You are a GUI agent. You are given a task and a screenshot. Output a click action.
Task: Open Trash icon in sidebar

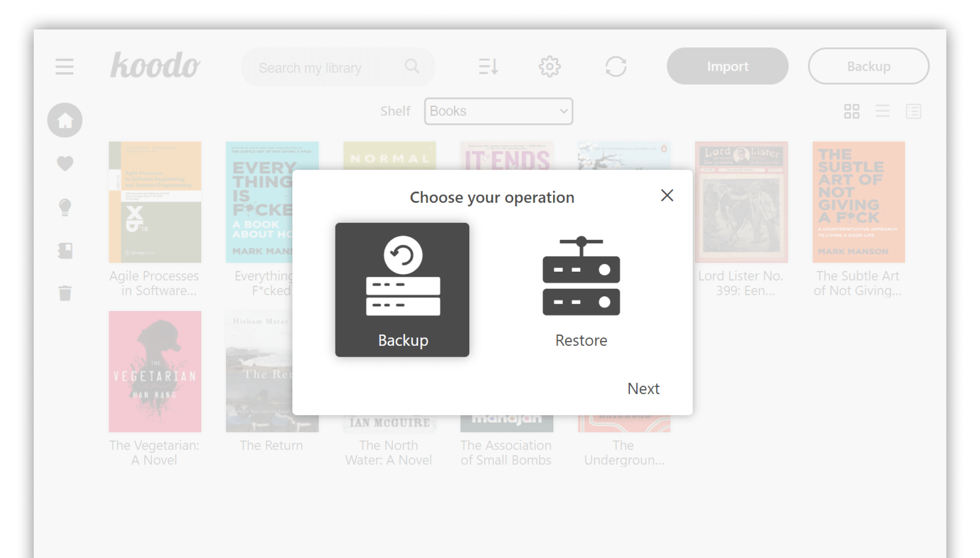click(65, 293)
